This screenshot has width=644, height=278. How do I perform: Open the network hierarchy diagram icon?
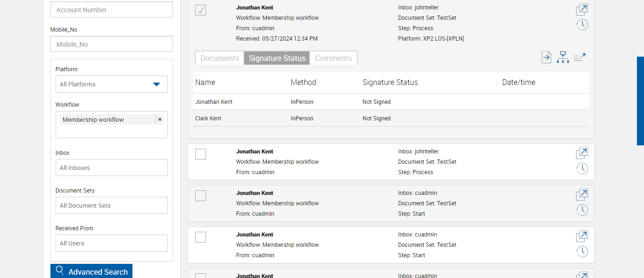click(562, 58)
